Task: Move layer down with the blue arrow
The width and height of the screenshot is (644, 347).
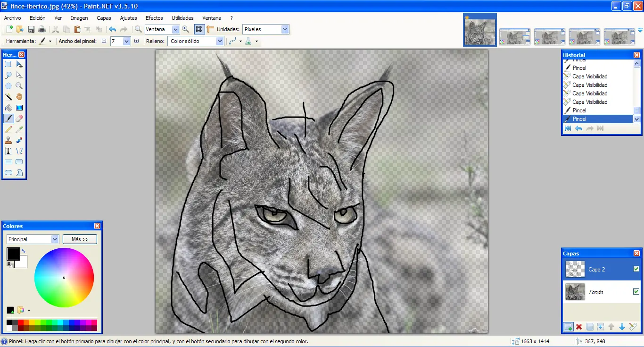Action: click(622, 327)
